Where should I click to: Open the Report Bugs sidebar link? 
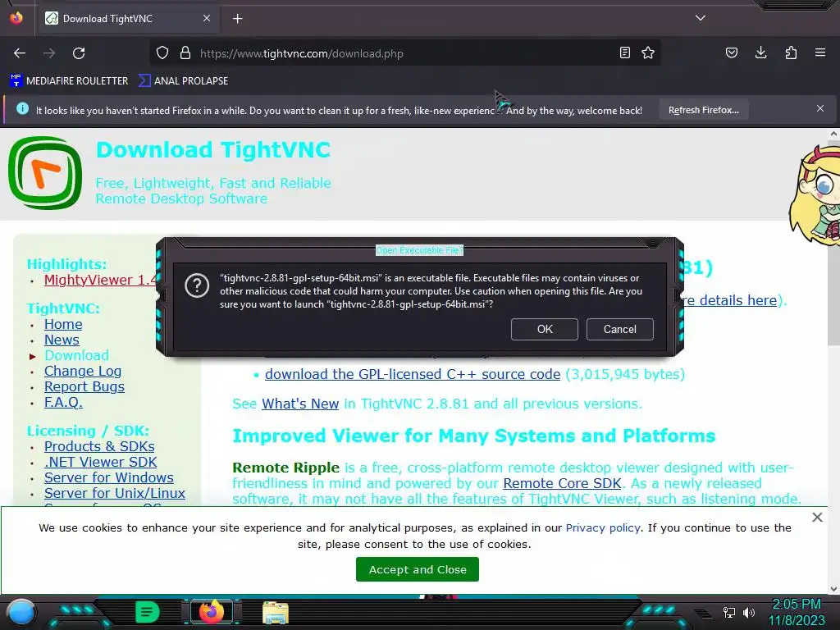tap(84, 386)
